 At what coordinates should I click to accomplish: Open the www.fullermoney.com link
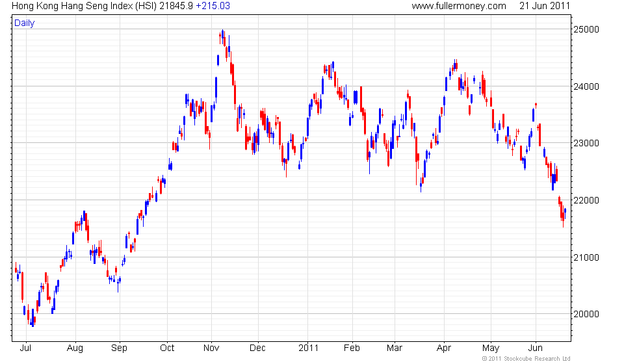[x=459, y=6]
